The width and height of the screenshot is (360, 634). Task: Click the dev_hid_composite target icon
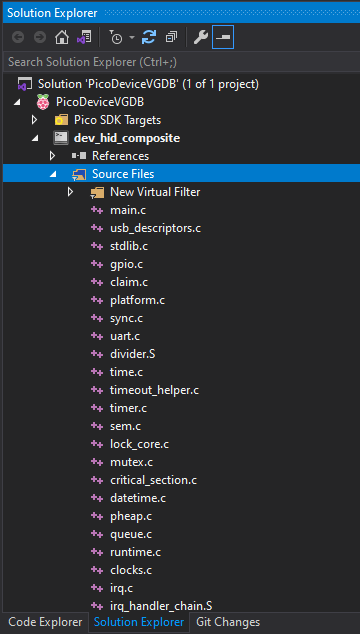(x=61, y=138)
